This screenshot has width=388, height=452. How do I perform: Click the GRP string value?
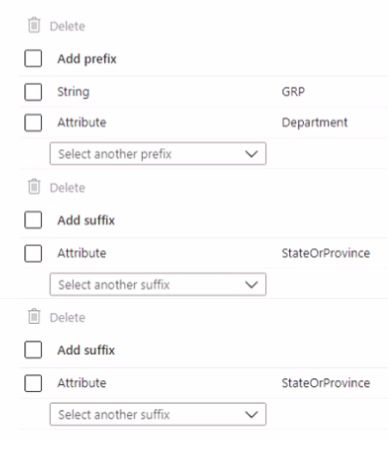point(293,91)
